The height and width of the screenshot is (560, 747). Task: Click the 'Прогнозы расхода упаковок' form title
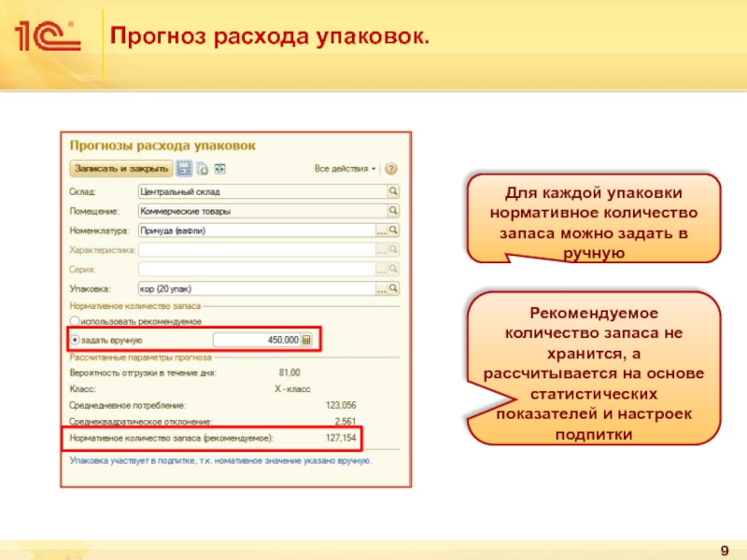tap(162, 146)
